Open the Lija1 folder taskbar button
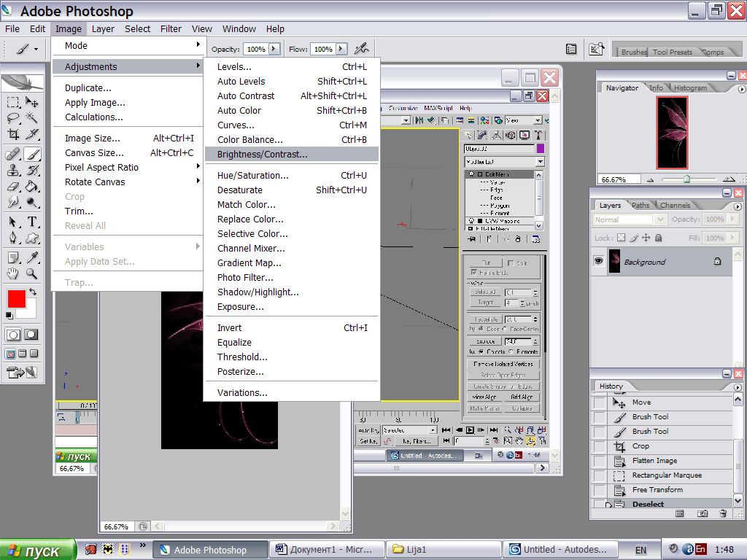The width and height of the screenshot is (747, 560). (x=444, y=550)
